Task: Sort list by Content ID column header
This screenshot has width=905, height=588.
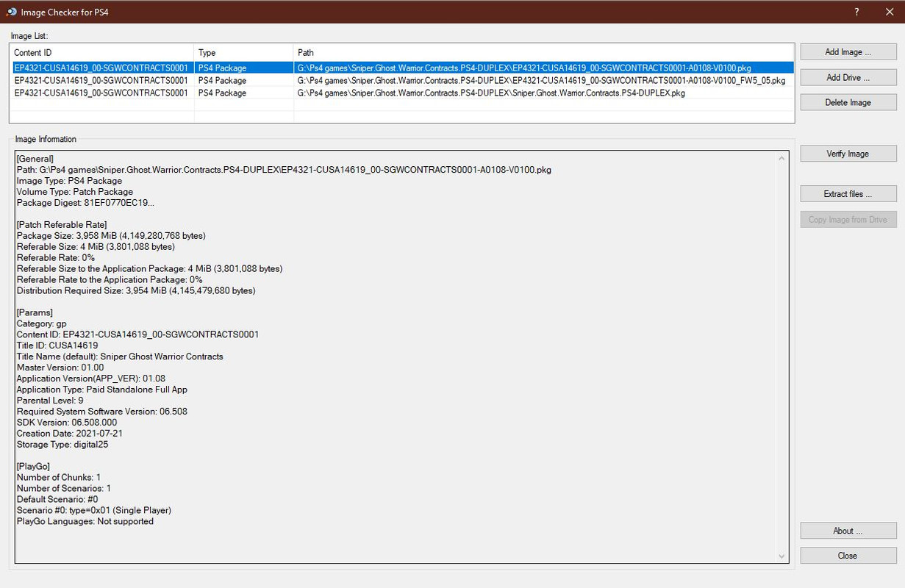Action: [x=102, y=53]
